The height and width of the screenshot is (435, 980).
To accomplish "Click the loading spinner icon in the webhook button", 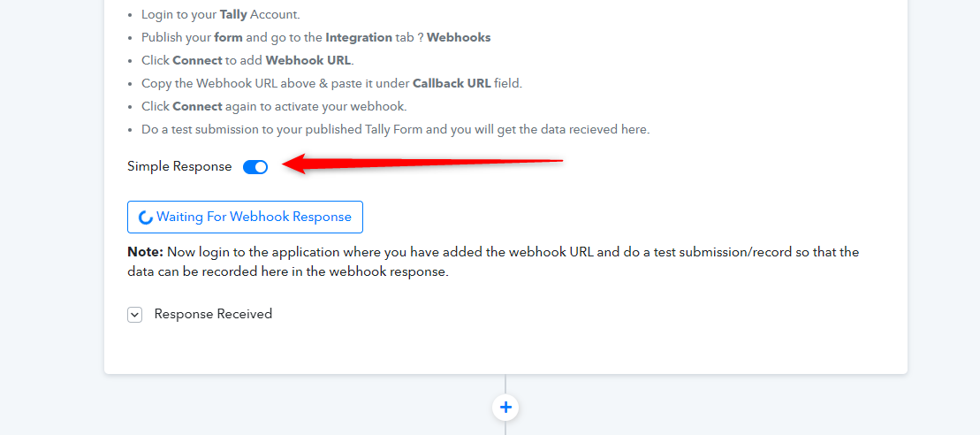I will [146, 217].
